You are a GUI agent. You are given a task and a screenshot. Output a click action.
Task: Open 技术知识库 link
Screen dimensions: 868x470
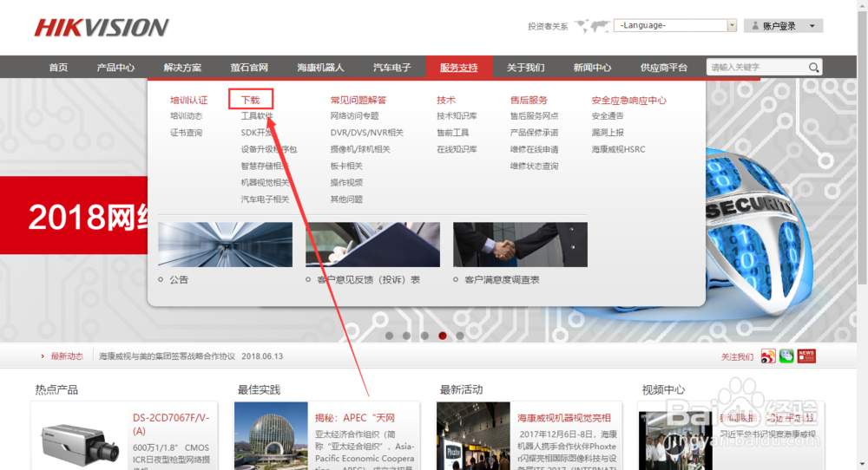pyautogui.click(x=457, y=116)
